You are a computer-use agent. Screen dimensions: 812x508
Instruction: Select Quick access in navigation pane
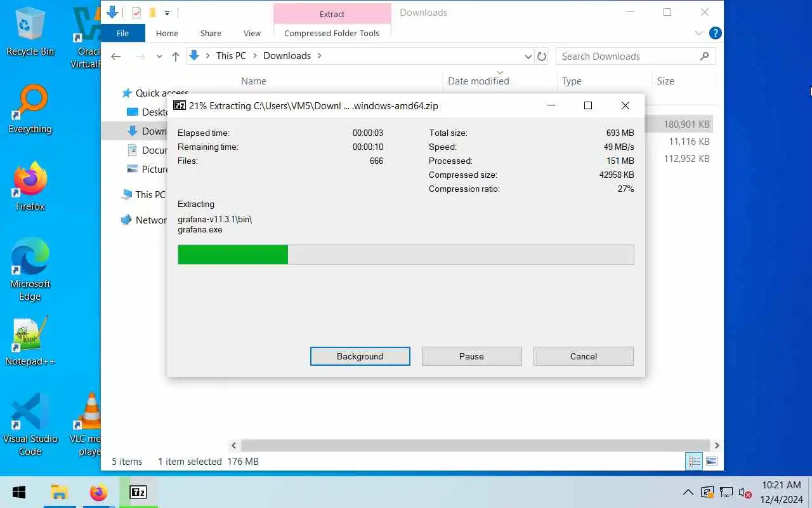coord(155,93)
